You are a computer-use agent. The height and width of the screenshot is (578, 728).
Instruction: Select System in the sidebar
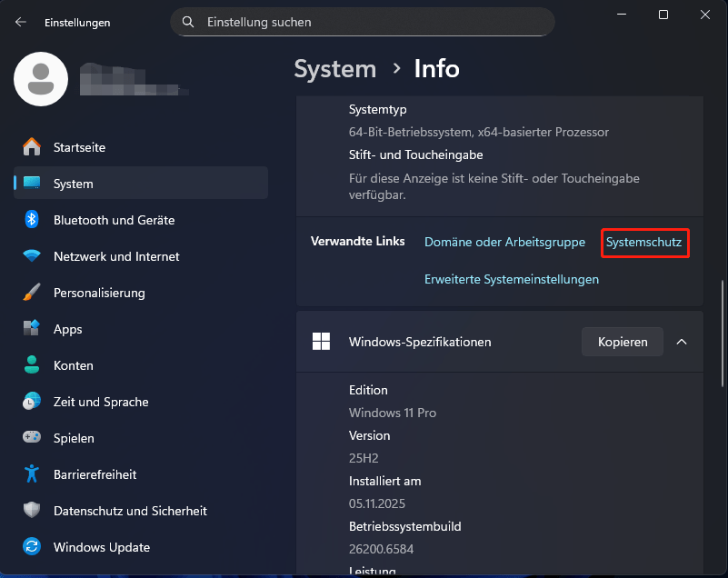click(x=141, y=184)
